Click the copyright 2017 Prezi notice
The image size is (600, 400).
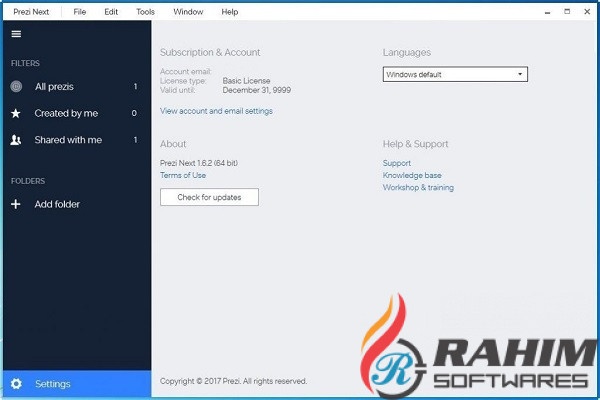[x=233, y=381]
